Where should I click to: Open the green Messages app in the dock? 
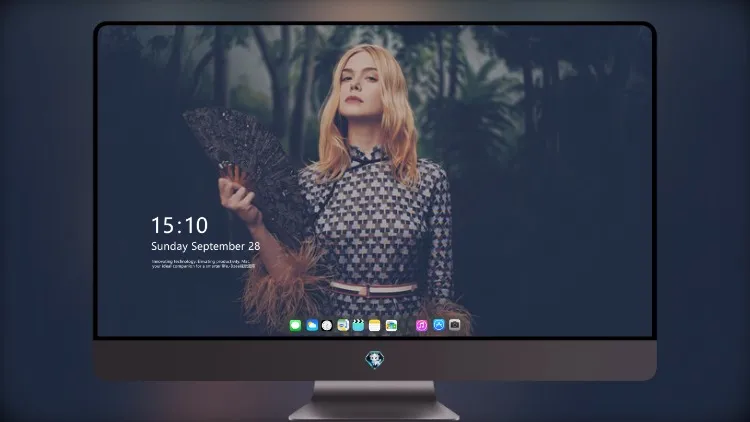click(295, 325)
